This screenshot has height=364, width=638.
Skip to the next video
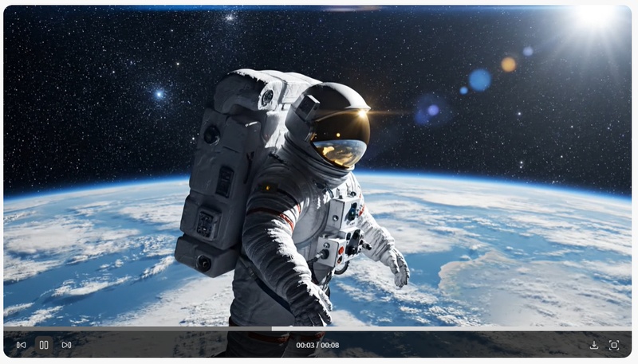coord(66,346)
